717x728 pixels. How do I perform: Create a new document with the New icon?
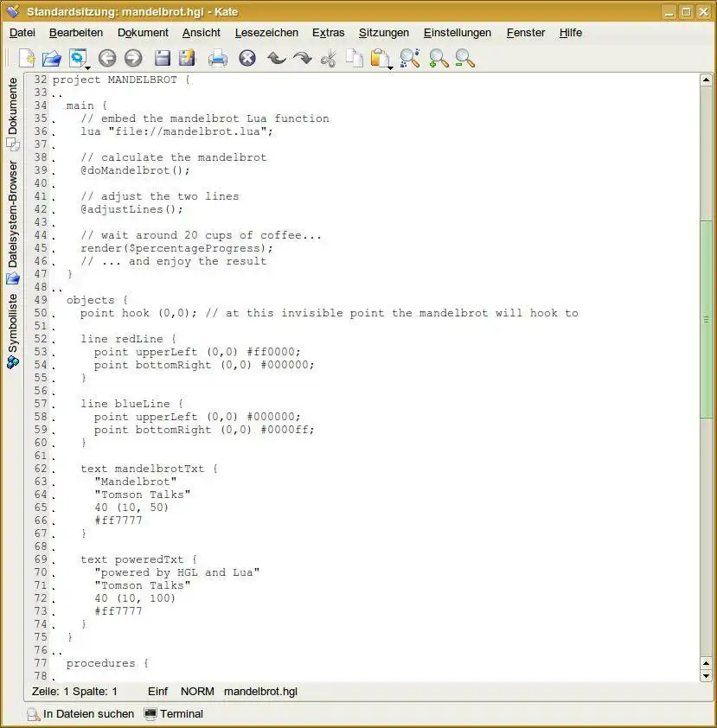pos(27,59)
